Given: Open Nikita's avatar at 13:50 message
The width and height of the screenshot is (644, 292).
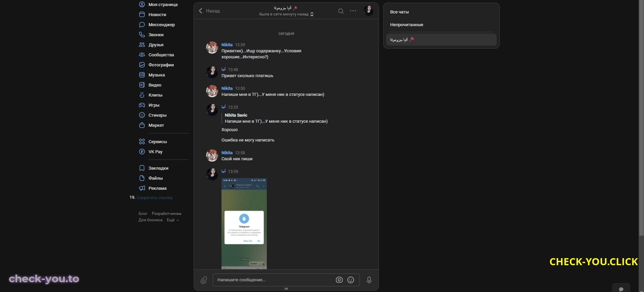Looking at the screenshot, I should point(212,91).
